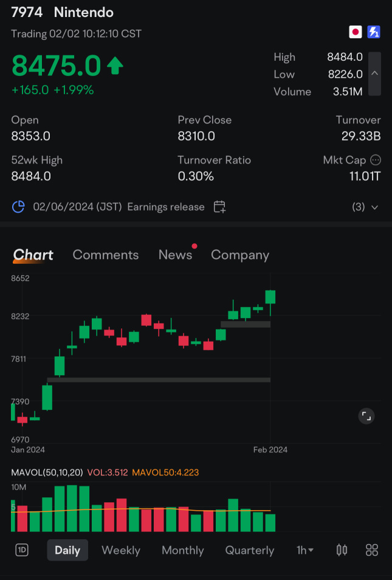Tap the Japan flag market icon
The width and height of the screenshot is (392, 580).
(356, 32)
